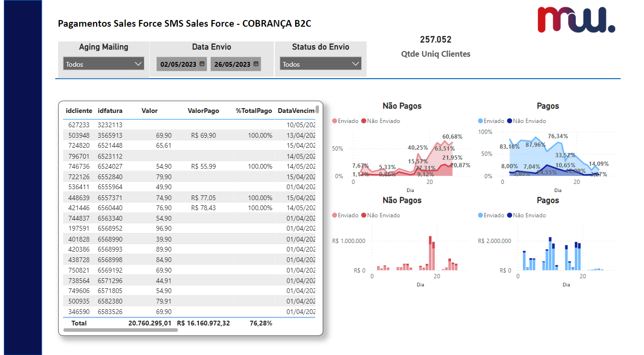Select idcliente cell 750821
This screenshot has height=355, width=644.
click(79, 270)
